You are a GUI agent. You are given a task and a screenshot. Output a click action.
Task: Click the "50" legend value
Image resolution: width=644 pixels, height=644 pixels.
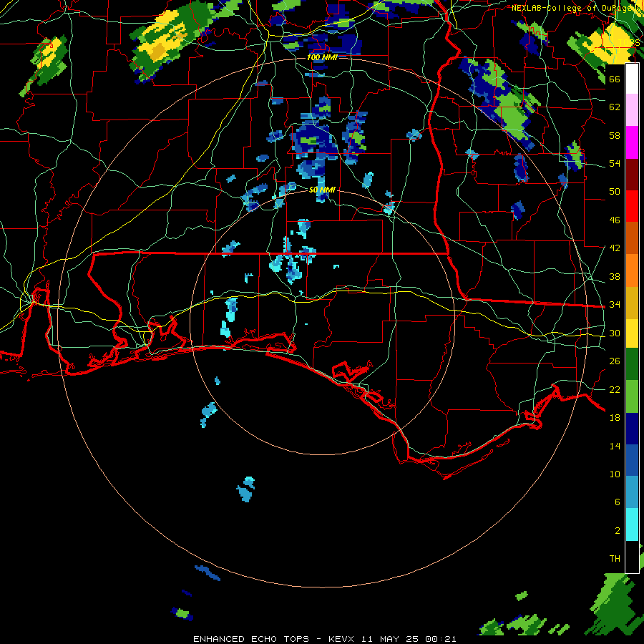[x=615, y=192]
